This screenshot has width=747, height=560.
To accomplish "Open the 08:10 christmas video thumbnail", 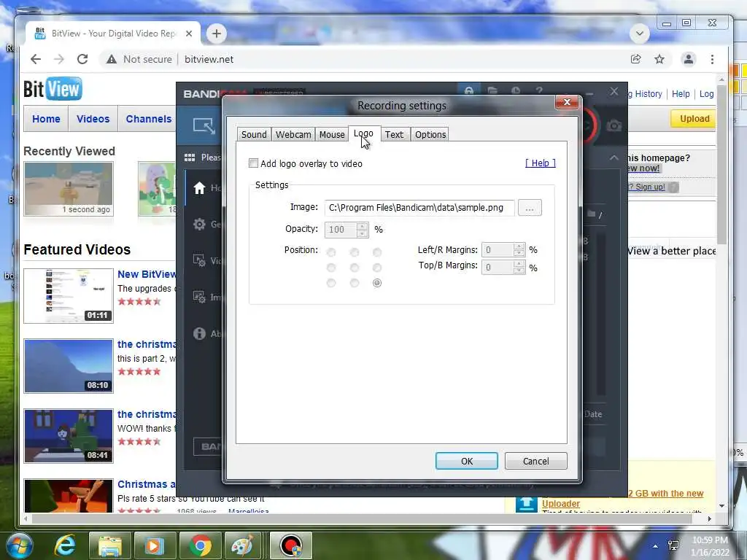I will point(69,366).
